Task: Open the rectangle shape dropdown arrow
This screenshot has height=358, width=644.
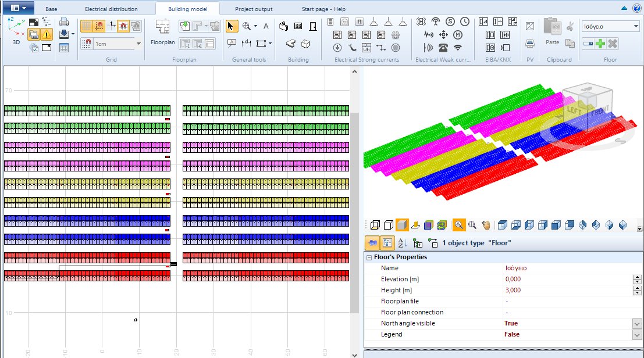Action: tap(271, 44)
